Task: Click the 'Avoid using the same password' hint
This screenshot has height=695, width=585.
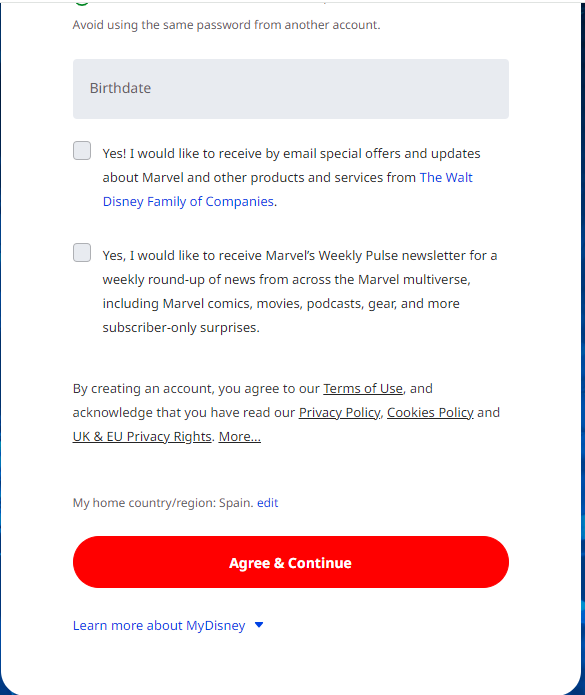Action: pos(226,25)
